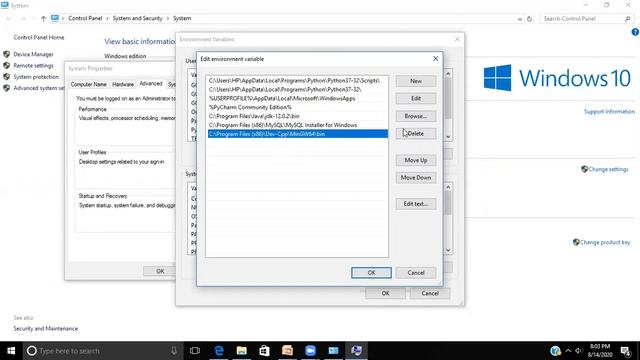Click Control Panel breadcrumb in address bar
The image size is (640, 360).
(85, 18)
